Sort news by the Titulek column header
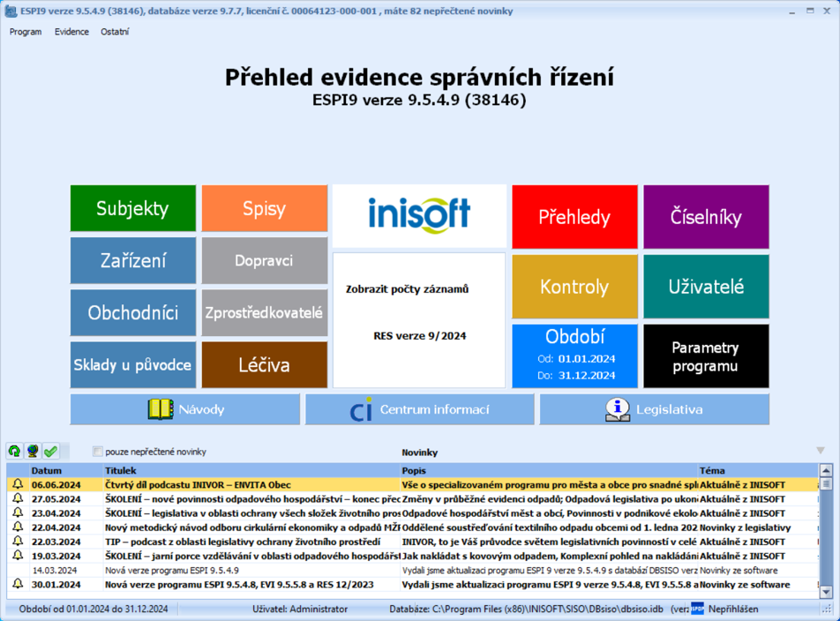Image resolution: width=840 pixels, height=621 pixels. coord(251,470)
